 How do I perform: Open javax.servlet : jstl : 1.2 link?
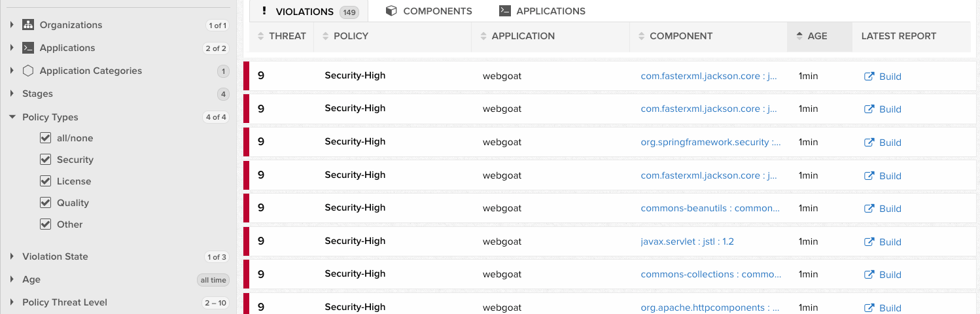point(687,241)
